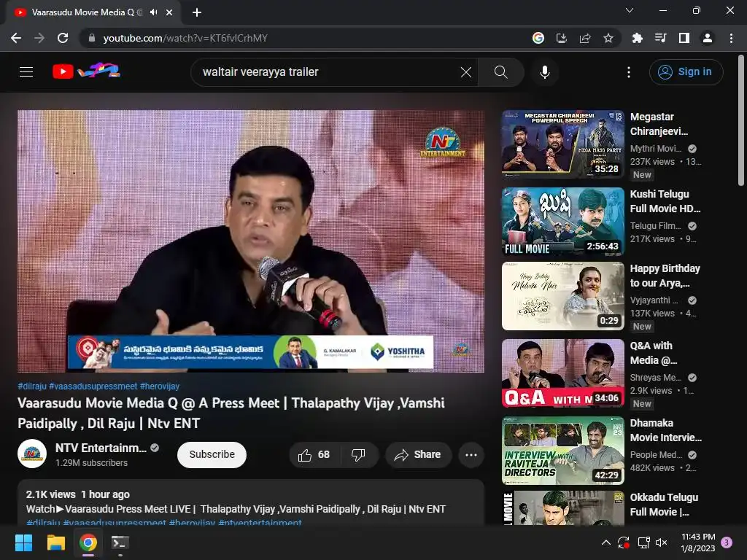This screenshot has width=747, height=560.
Task: Open Windows Start menu
Action: click(x=23, y=542)
